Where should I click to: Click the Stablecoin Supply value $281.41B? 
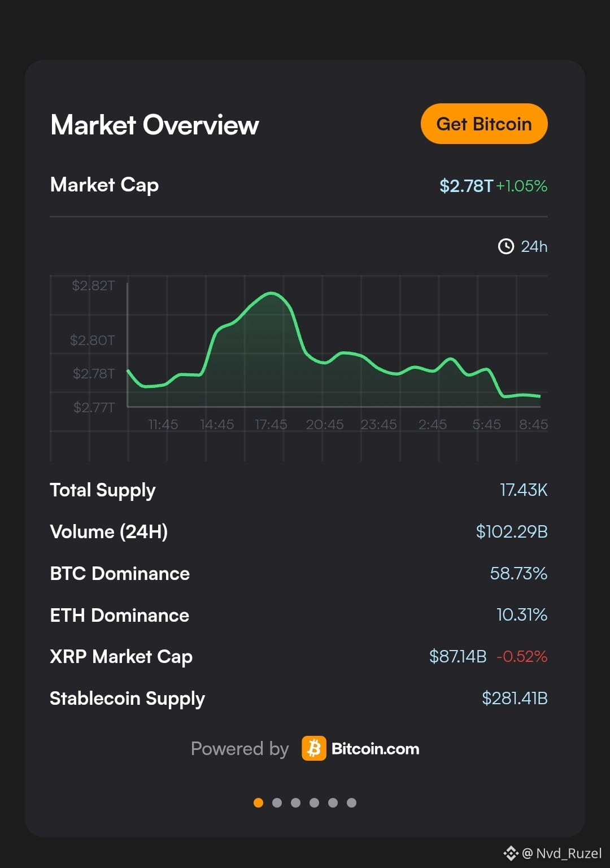click(x=515, y=698)
